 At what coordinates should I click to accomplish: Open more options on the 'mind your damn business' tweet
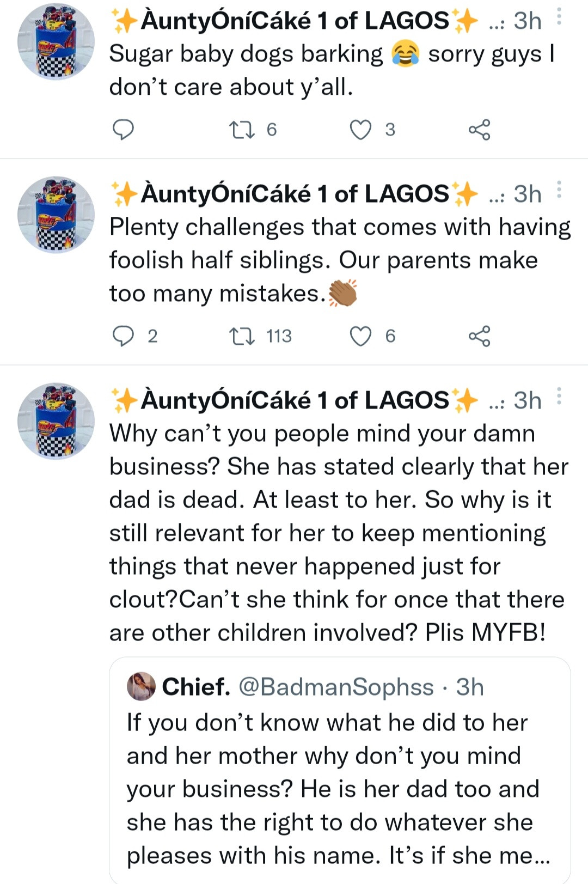(x=559, y=397)
